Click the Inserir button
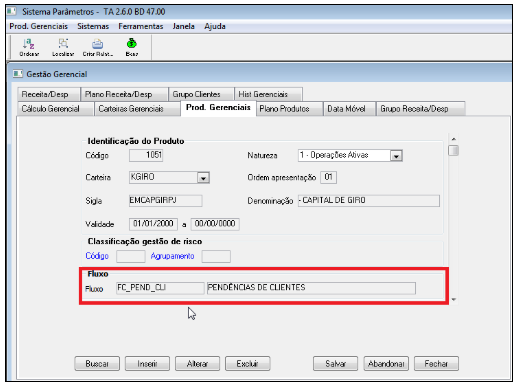Viewport: 517px width, 387px height. pyautogui.click(x=147, y=364)
